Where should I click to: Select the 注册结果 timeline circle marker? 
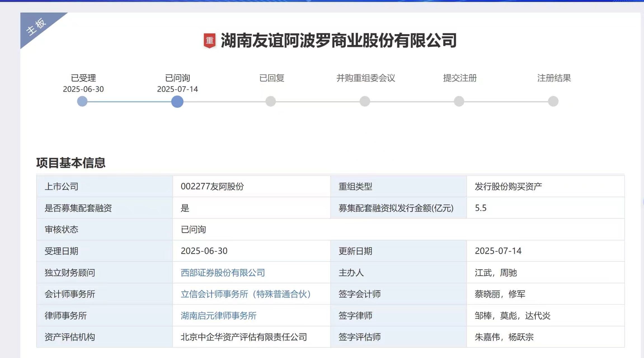tap(553, 101)
